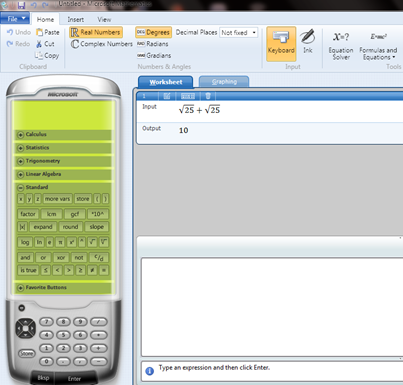Click the Enter key on calculator

click(x=74, y=379)
